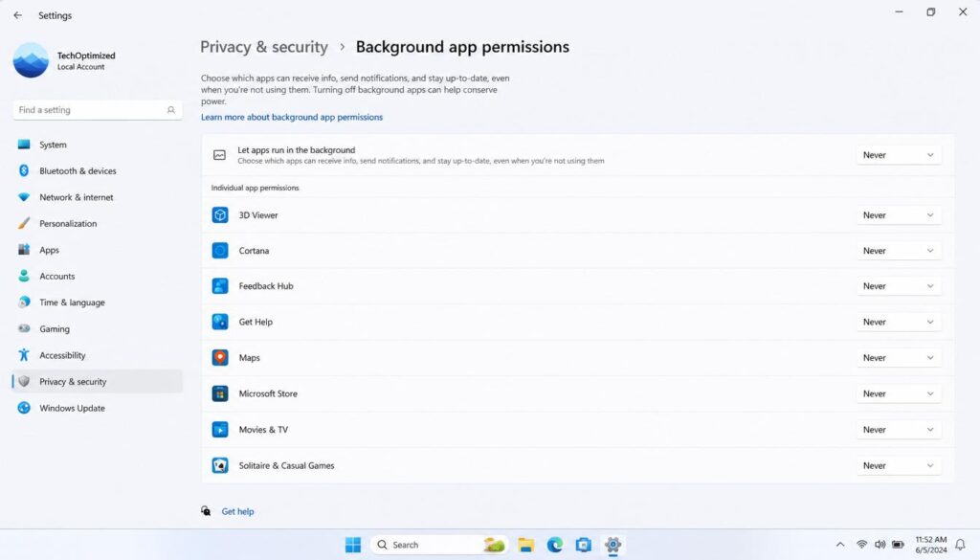Screen dimensions: 980x560
Task: Open the Maps permission dropdown
Action: [x=898, y=357]
